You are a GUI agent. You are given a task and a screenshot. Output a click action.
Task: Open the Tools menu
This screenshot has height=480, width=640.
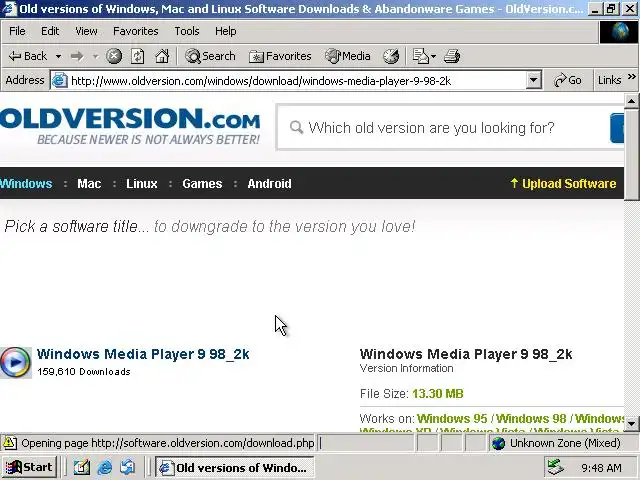point(187,31)
